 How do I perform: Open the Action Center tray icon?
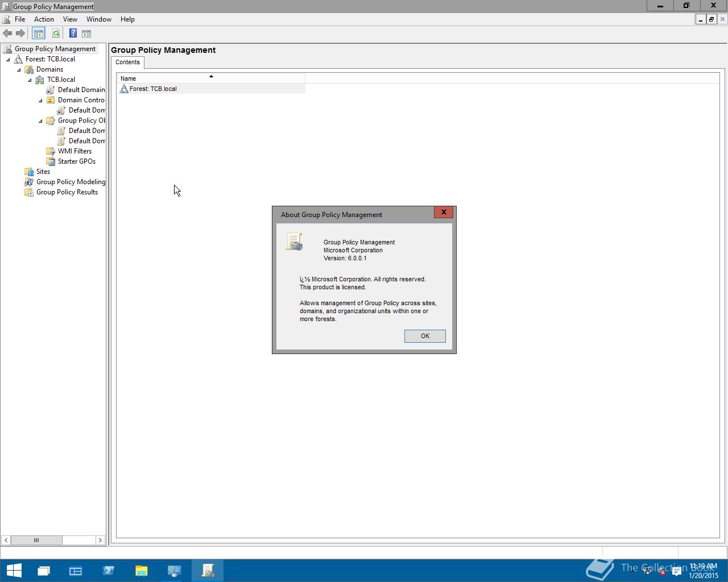676,571
